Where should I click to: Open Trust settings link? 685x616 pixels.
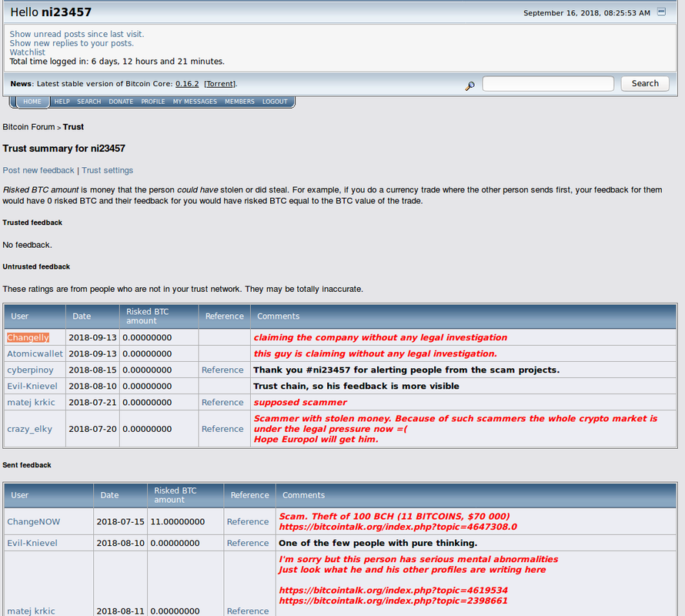pyautogui.click(x=108, y=170)
